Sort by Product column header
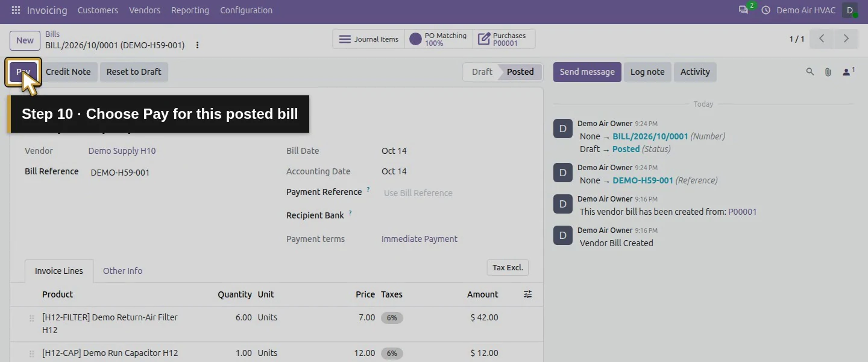868x362 pixels. [x=57, y=294]
